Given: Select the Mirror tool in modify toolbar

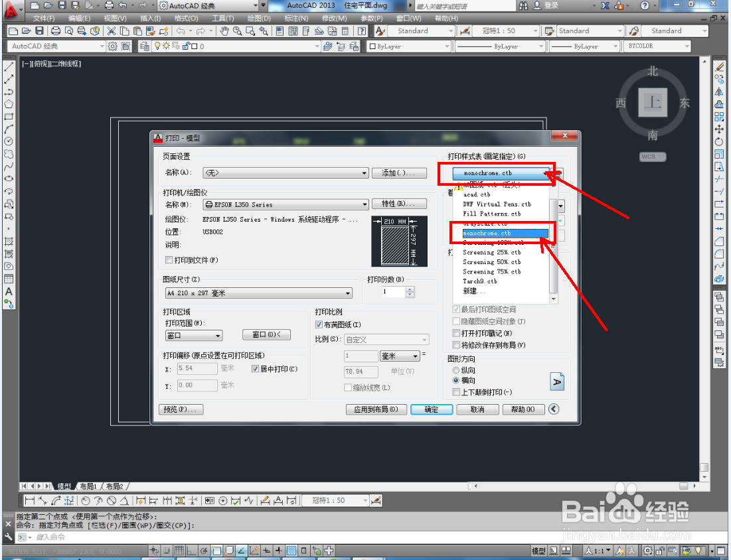Looking at the screenshot, I should 719,92.
